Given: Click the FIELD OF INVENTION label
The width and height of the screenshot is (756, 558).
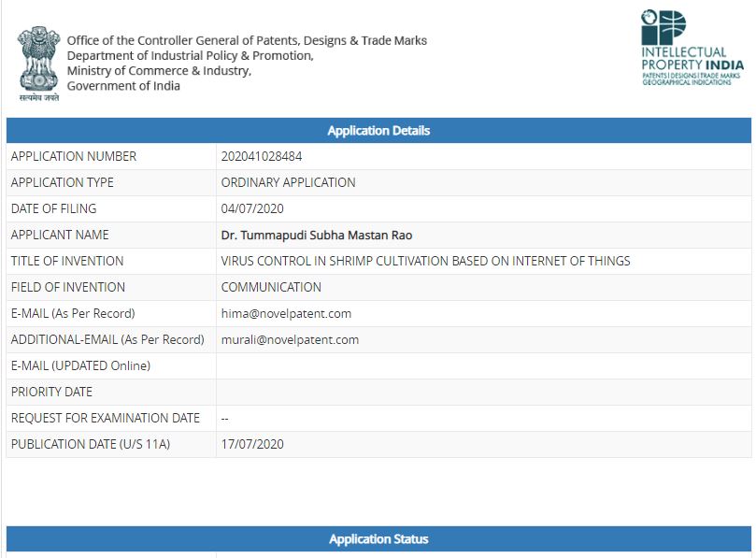Looking at the screenshot, I should (x=68, y=287).
